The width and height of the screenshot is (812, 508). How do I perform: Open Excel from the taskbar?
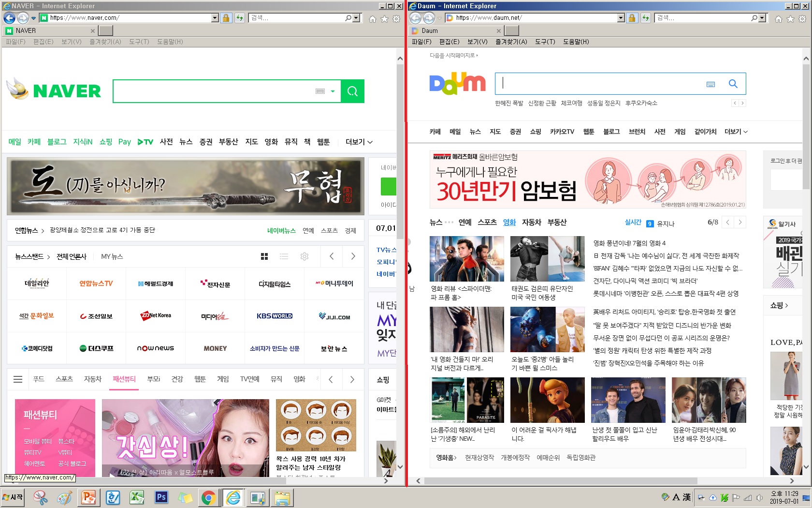pyautogui.click(x=137, y=497)
